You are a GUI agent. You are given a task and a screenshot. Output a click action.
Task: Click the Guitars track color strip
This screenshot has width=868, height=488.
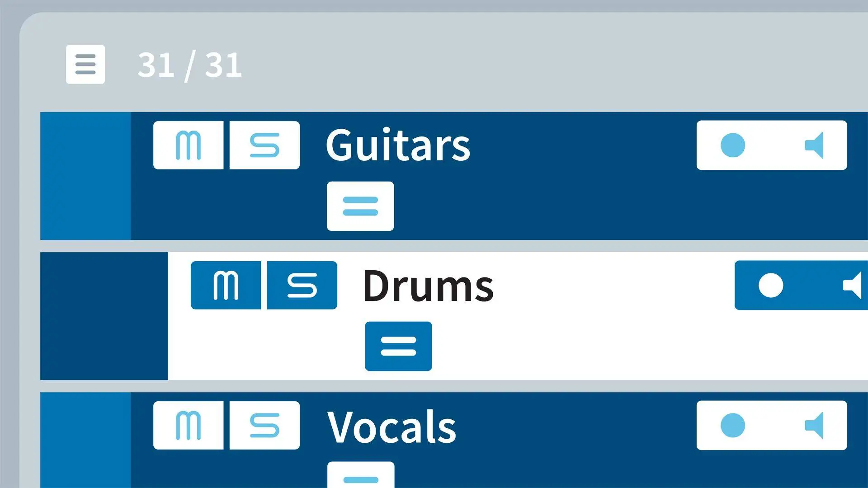[85, 176]
